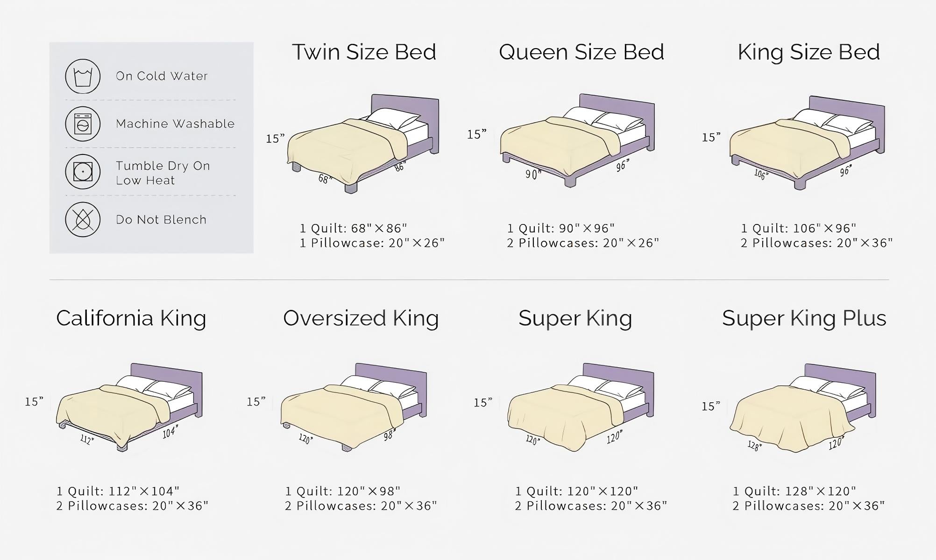Click the do not bleach icon

83,219
